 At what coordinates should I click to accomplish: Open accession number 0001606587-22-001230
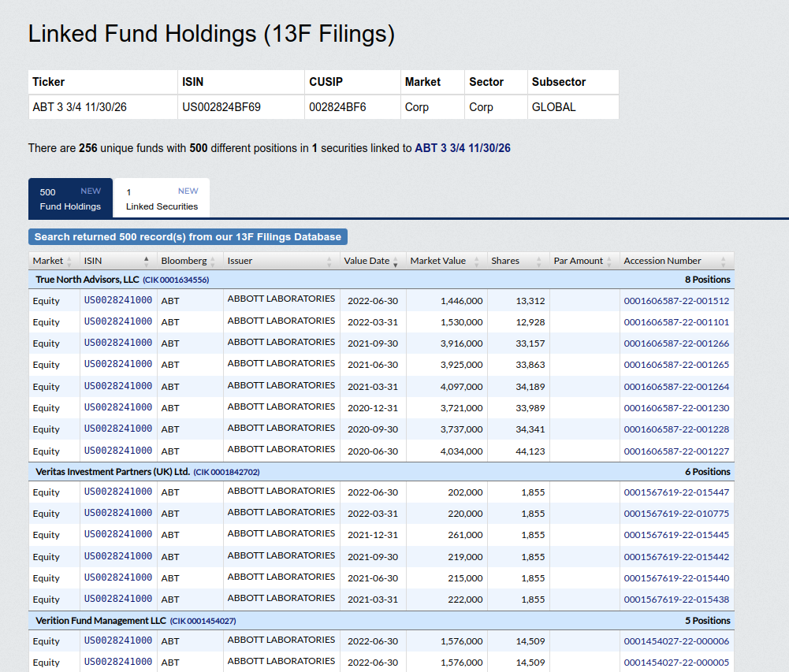tap(676, 408)
